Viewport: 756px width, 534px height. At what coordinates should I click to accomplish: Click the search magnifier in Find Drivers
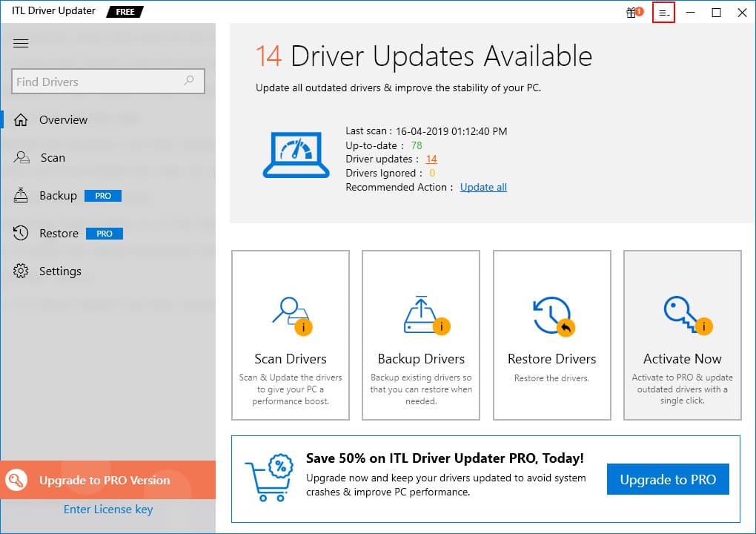pos(189,81)
